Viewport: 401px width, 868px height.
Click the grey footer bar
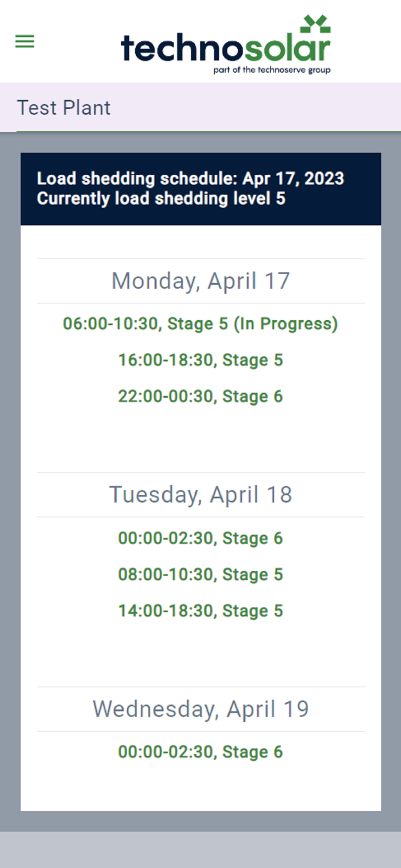pyautogui.click(x=200, y=850)
